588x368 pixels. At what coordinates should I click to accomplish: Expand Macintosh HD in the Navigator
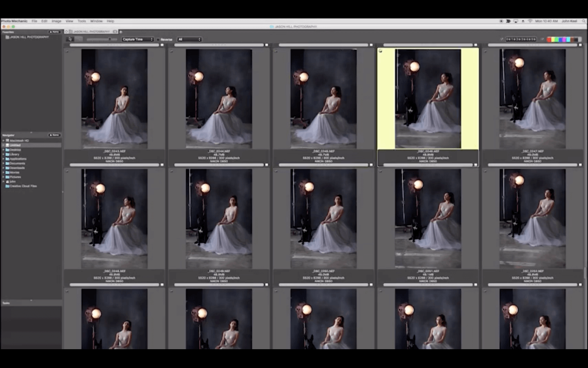click(x=4, y=140)
